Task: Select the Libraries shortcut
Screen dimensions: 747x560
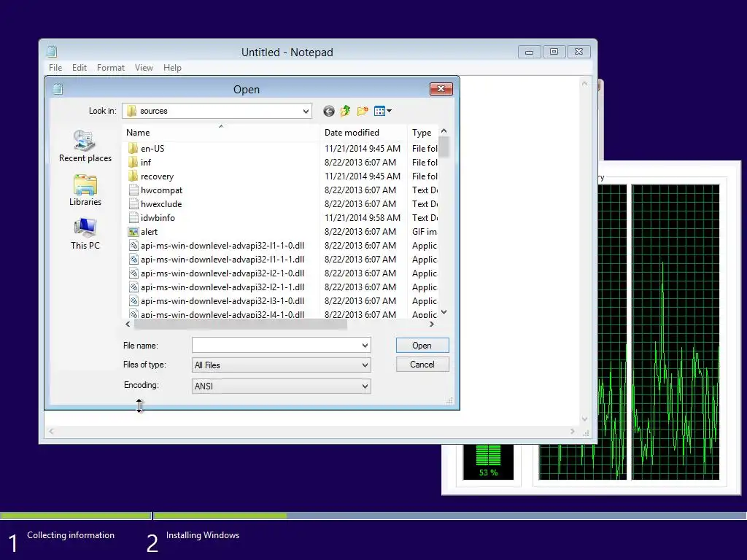Action: point(85,190)
